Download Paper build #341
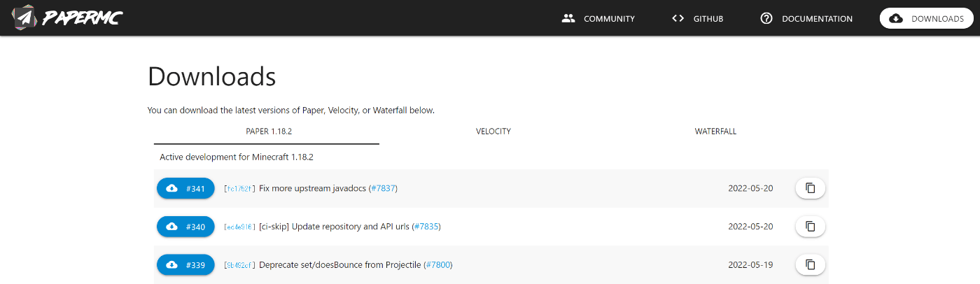 tap(185, 188)
